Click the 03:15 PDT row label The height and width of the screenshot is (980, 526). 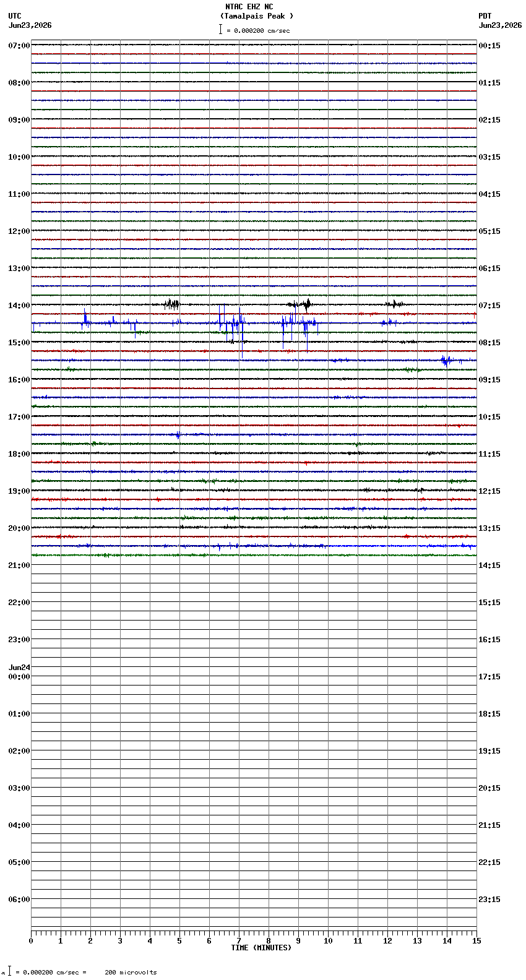[x=489, y=157]
